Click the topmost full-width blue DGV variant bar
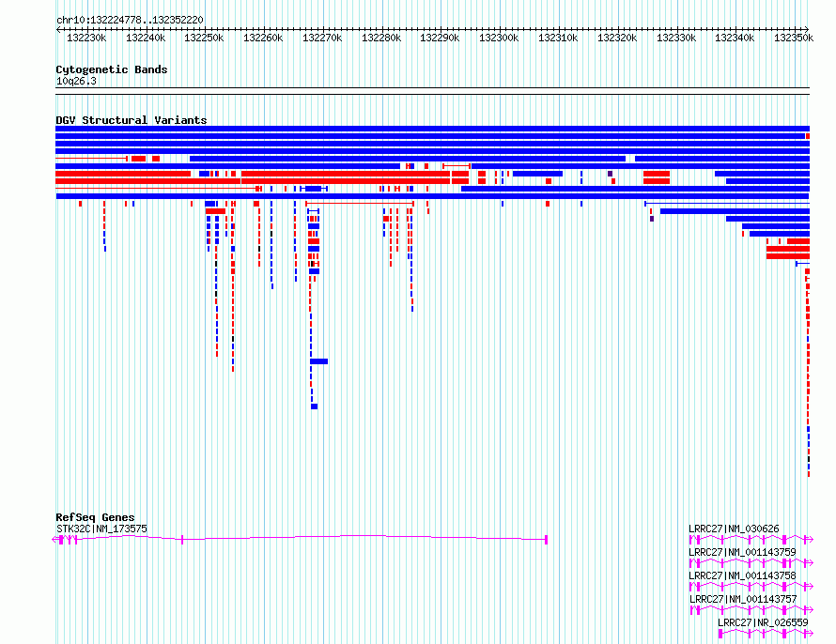This screenshot has height=644, width=836. tap(432, 129)
